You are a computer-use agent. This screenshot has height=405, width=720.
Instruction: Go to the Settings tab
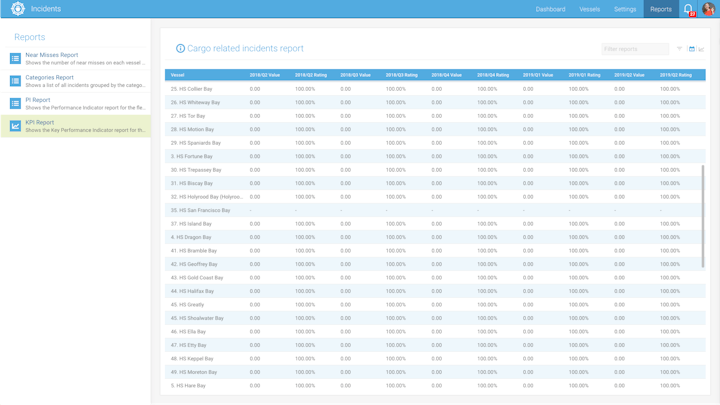pyautogui.click(x=625, y=9)
